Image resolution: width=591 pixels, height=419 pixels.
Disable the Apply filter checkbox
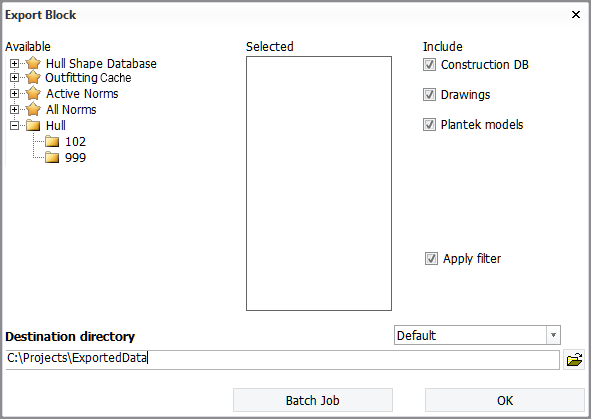pos(431,259)
